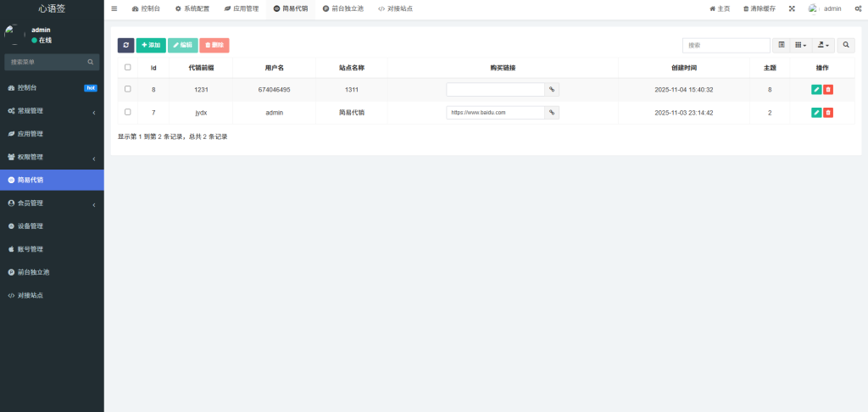Focus the 搜索 table search field
The width and height of the screenshot is (868, 412).
pos(726,46)
